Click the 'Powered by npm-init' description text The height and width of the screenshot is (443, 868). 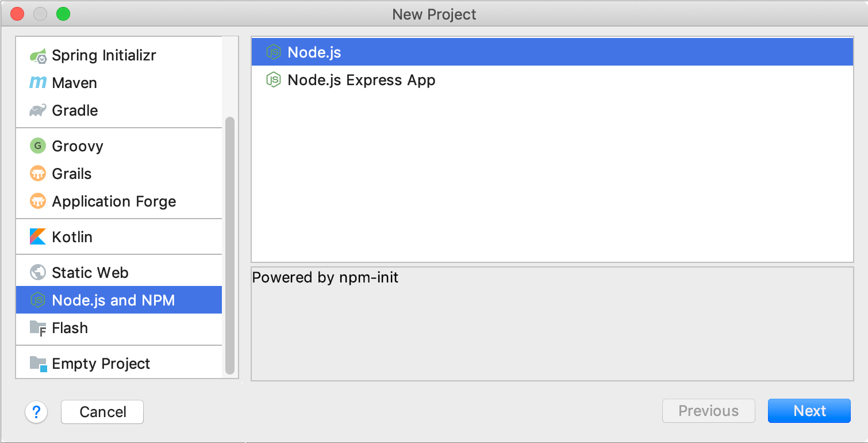pos(325,278)
